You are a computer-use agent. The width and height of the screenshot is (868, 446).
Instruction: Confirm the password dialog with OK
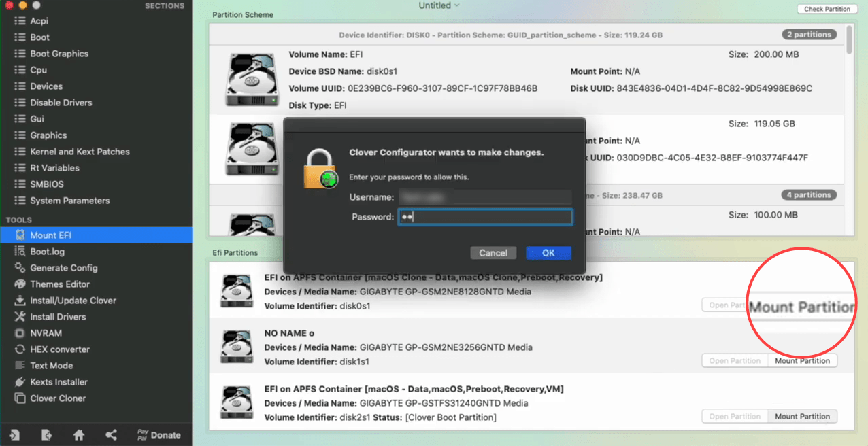tap(548, 253)
